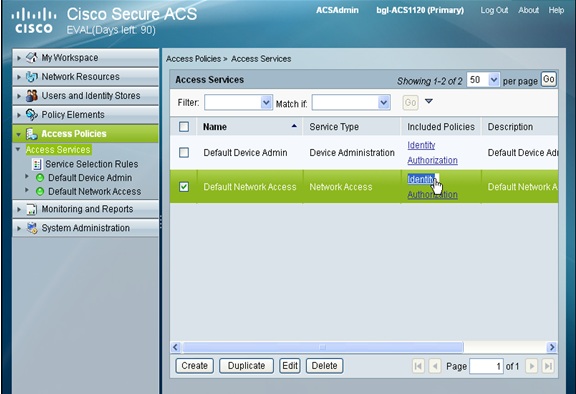Click the Monitoring and Reports chart icon
The height and width of the screenshot is (394, 576).
coord(32,209)
